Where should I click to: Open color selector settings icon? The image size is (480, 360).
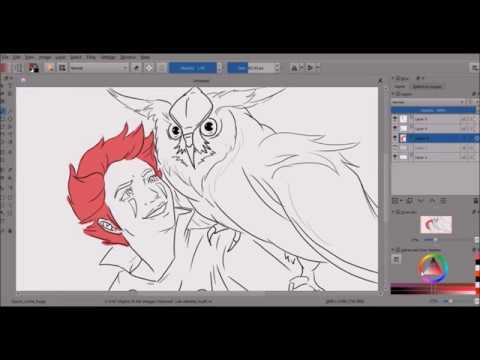click(x=396, y=259)
